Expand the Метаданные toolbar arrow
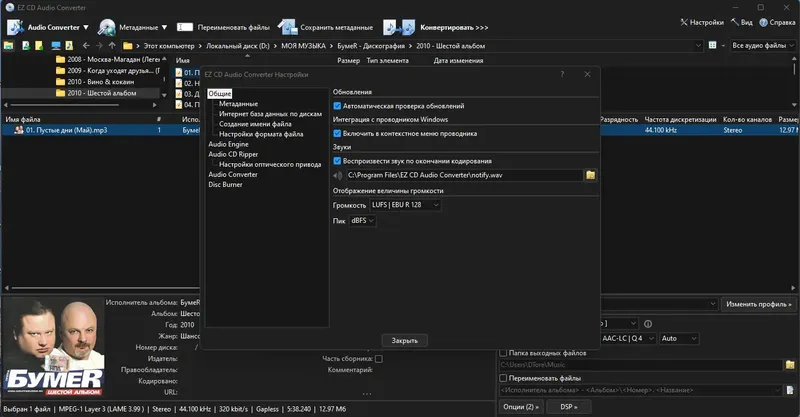Image resolution: width=800 pixels, height=417 pixels. [x=164, y=28]
